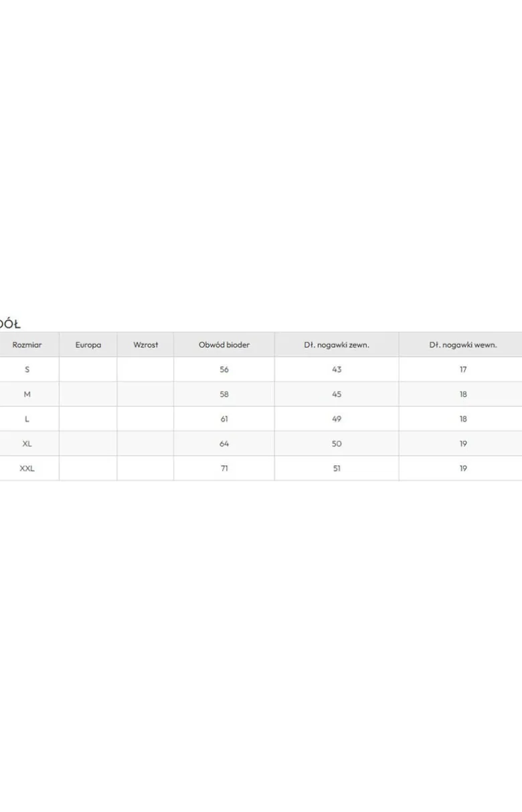Click the Europa column header
522x812 pixels.
(88, 345)
